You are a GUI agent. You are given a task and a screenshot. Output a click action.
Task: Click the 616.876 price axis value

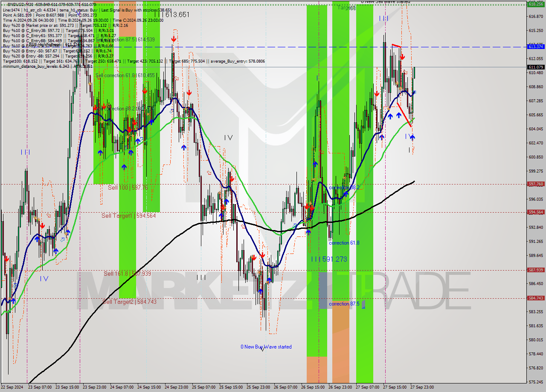point(536,17)
